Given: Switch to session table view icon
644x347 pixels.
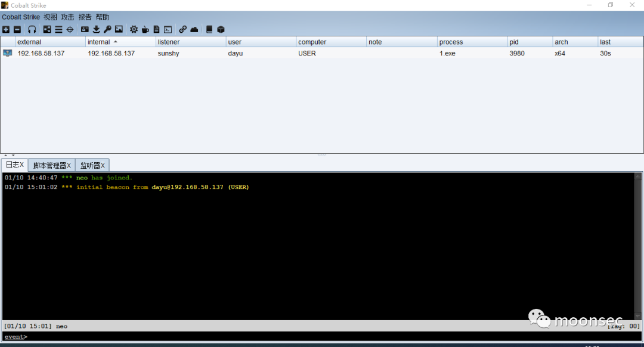Looking at the screenshot, I should click(x=58, y=30).
